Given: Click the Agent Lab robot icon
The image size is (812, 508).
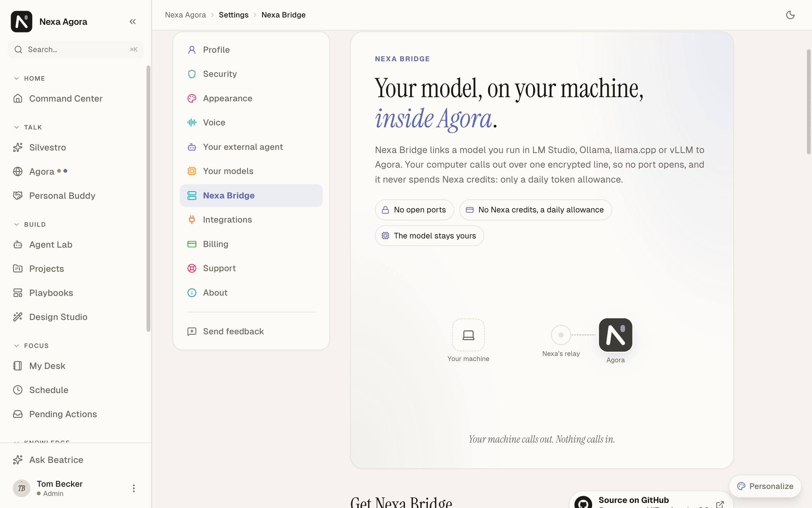Looking at the screenshot, I should (18, 244).
